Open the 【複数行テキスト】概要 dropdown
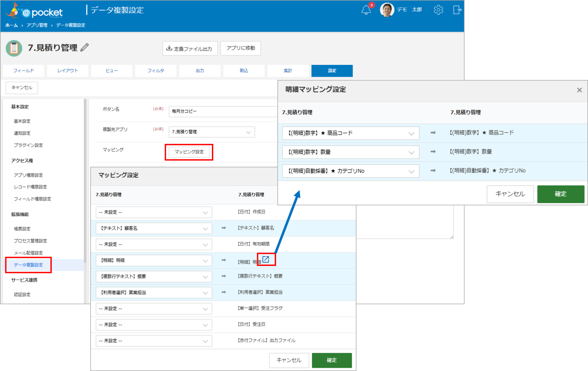588x371 pixels. 154,277
